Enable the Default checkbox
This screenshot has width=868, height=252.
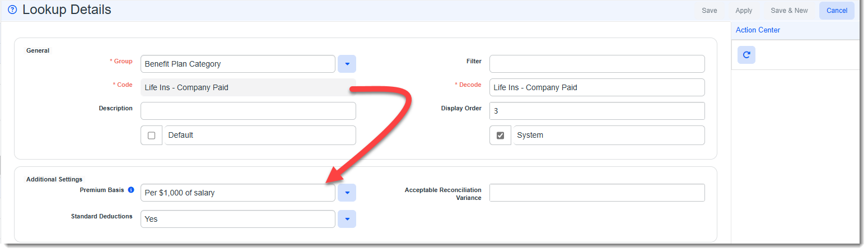click(151, 136)
